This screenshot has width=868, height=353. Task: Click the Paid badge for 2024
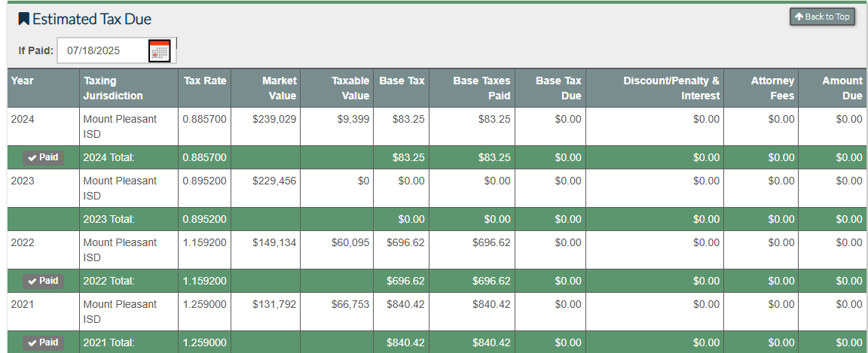coord(42,157)
